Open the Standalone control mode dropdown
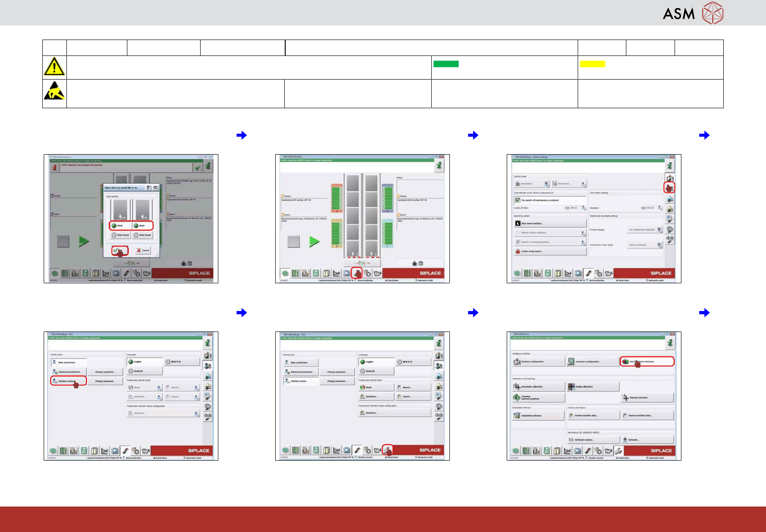This screenshot has width=766, height=532. coord(532,184)
